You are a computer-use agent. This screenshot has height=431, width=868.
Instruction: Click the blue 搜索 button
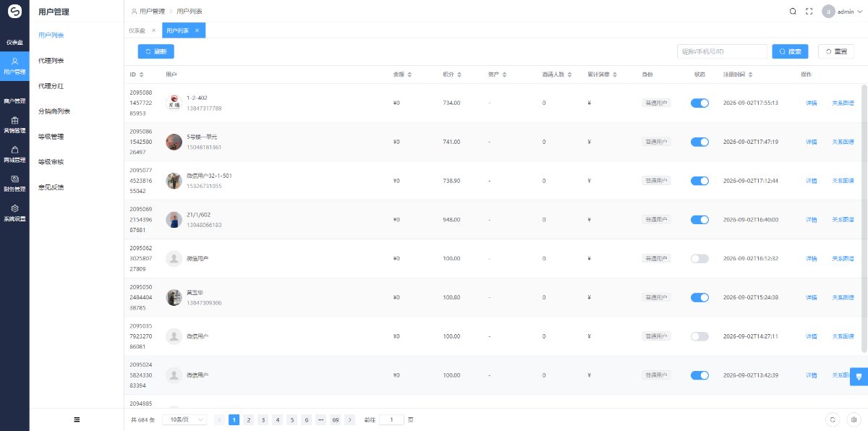click(791, 51)
